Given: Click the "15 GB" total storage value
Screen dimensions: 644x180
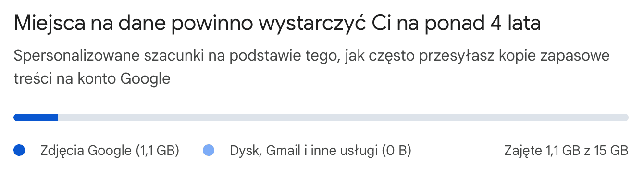Looking at the screenshot, I should [x=611, y=151].
